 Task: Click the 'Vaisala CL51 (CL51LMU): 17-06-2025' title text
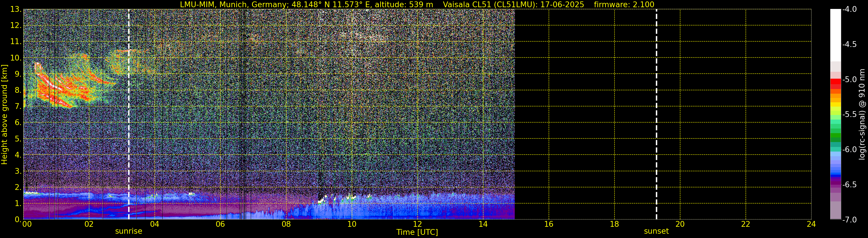coord(513,4)
